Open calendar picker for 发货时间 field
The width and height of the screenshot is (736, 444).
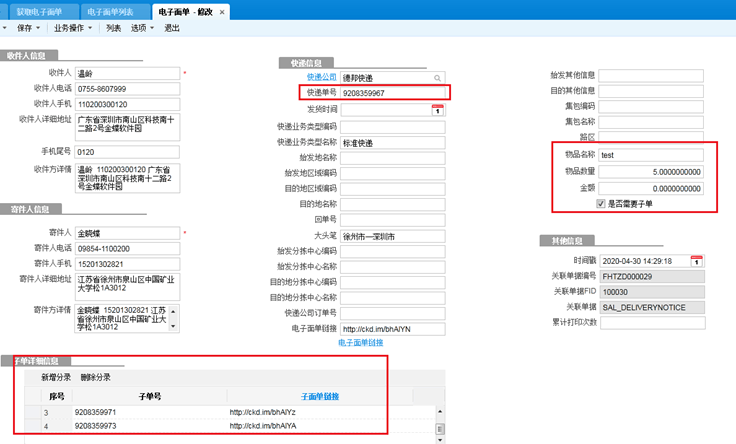coord(437,109)
